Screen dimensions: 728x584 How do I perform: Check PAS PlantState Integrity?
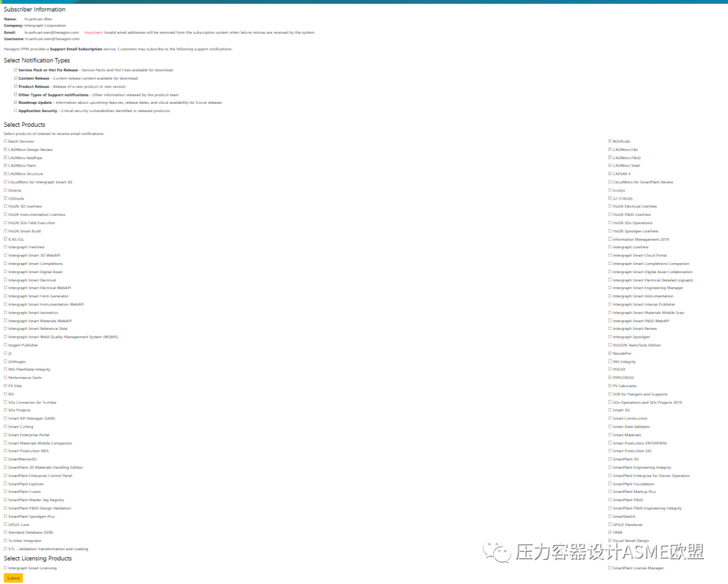tap(5, 370)
